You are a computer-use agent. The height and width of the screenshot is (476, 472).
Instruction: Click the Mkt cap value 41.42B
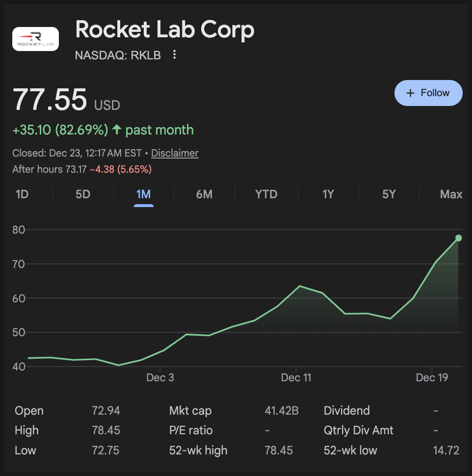click(x=282, y=411)
